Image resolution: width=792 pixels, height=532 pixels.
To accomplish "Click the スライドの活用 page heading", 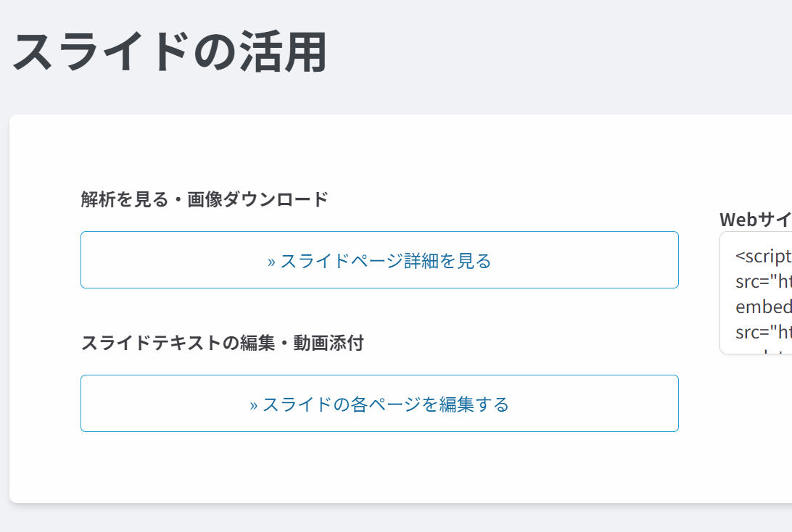I will tap(170, 53).
